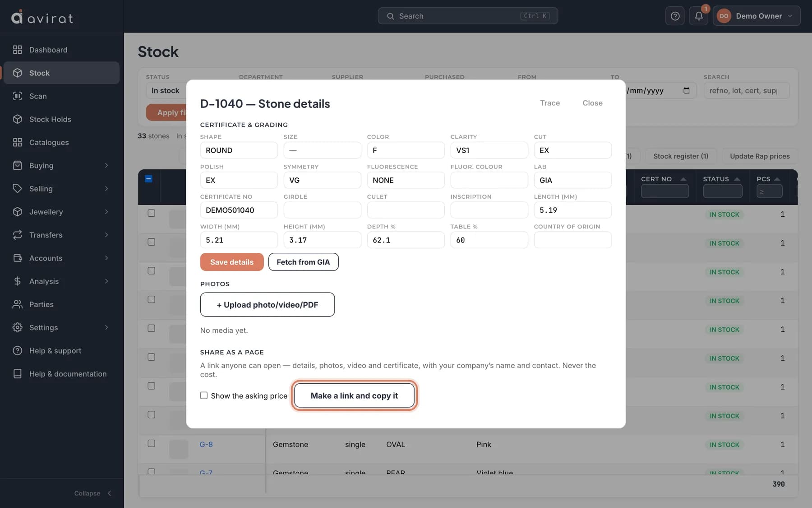812x508 pixels.
Task: Click Upload photo/video/PDF button
Action: [x=268, y=305]
